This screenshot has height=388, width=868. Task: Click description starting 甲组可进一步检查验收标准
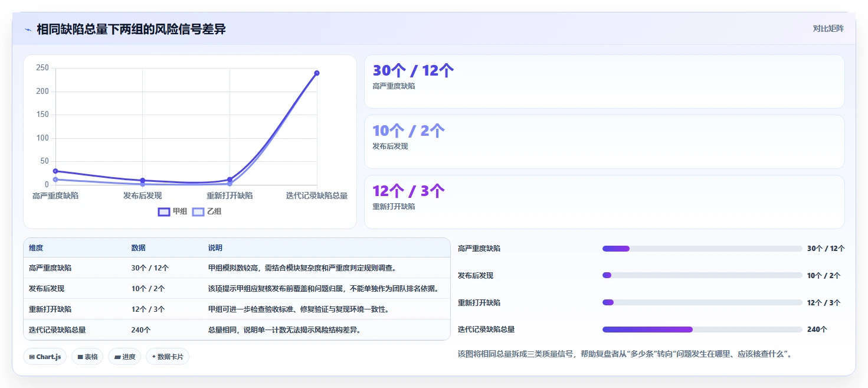pyautogui.click(x=299, y=309)
